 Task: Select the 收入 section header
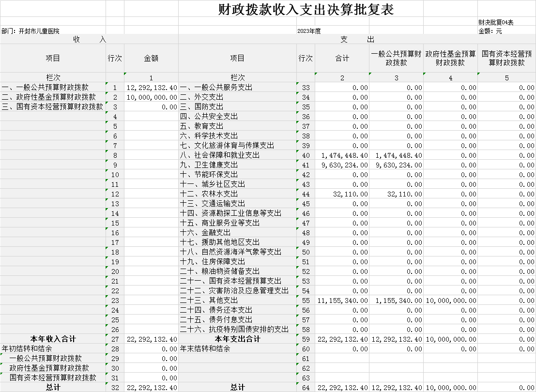(x=89, y=39)
